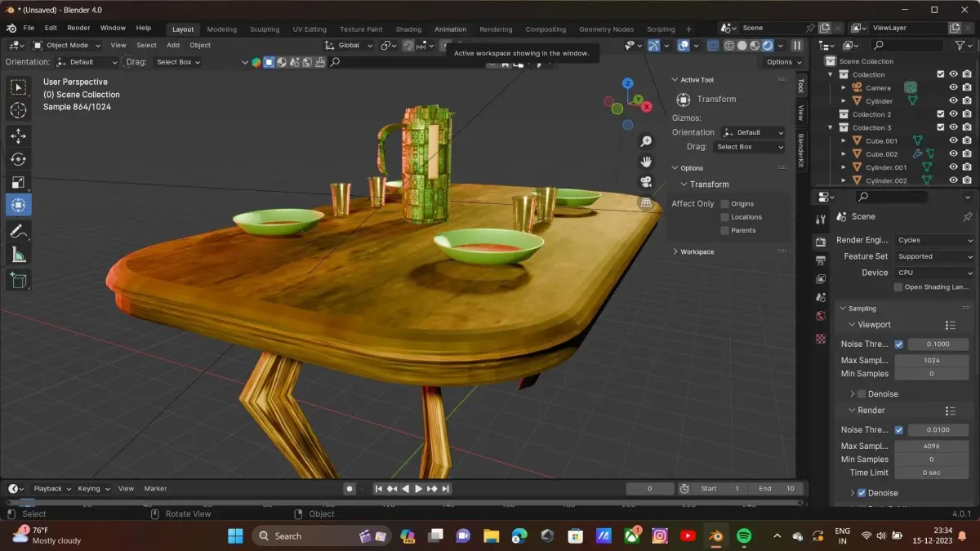Open the timeline Playback popover
This screenshot has width=980, height=551.
51,489
